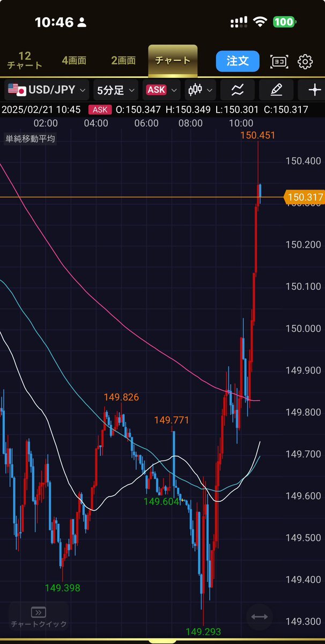Tap the plus icon in the toolbar
The height and width of the screenshot is (644, 325).
(314, 90)
